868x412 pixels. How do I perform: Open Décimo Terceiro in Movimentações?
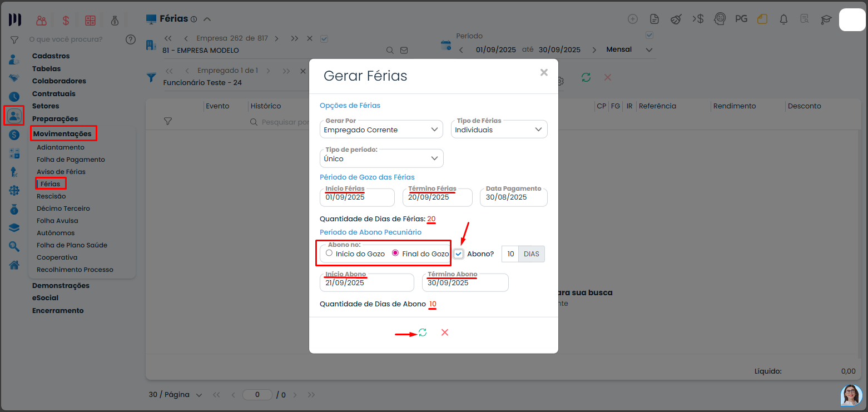tap(63, 209)
